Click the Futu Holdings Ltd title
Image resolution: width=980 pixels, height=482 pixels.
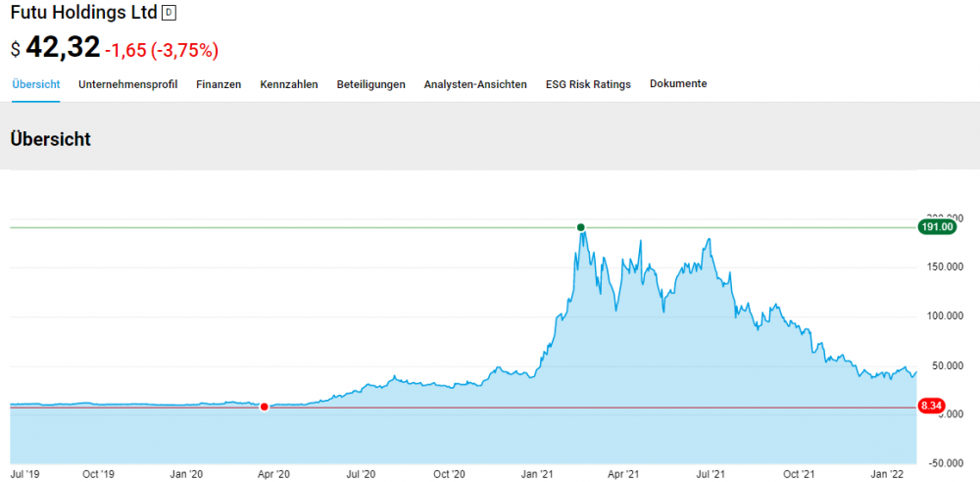(x=83, y=12)
